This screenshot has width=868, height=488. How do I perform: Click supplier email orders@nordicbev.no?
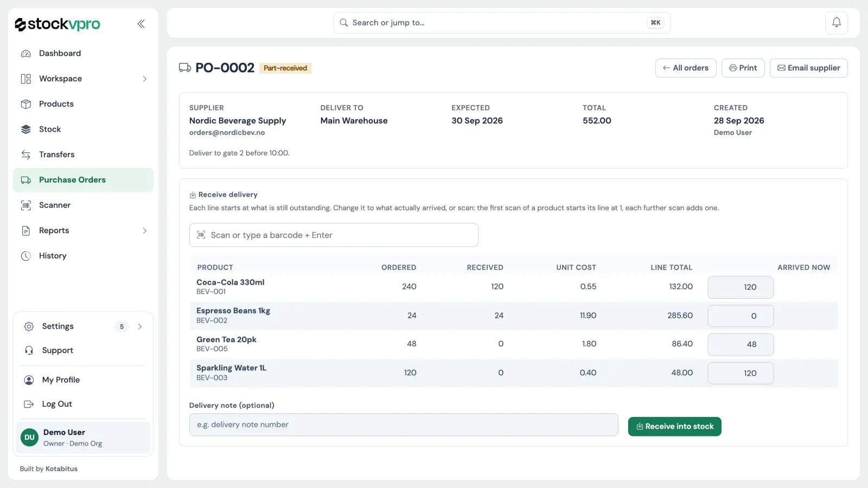tap(227, 133)
